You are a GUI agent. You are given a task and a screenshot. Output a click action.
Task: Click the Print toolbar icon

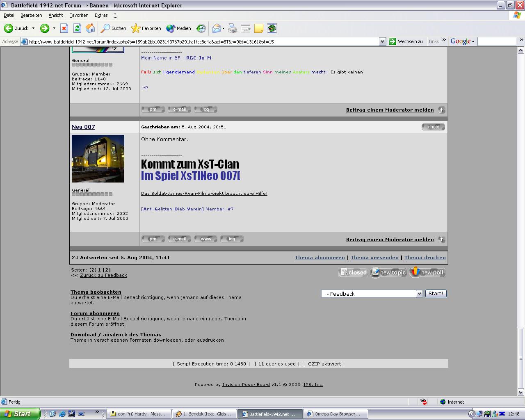click(233, 28)
